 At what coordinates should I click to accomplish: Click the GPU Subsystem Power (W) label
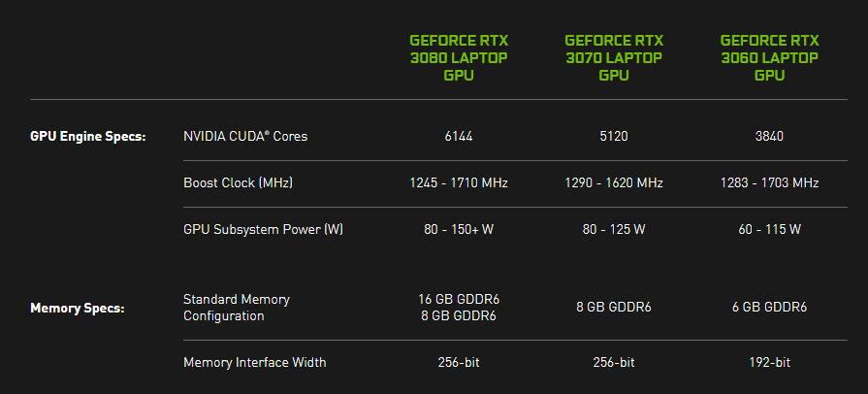pos(263,229)
